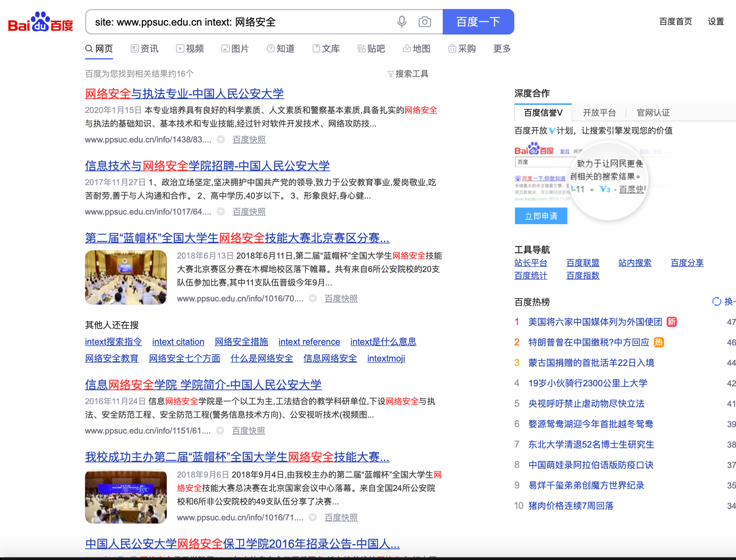
Task: Search related term intext citation
Action: coord(178,342)
